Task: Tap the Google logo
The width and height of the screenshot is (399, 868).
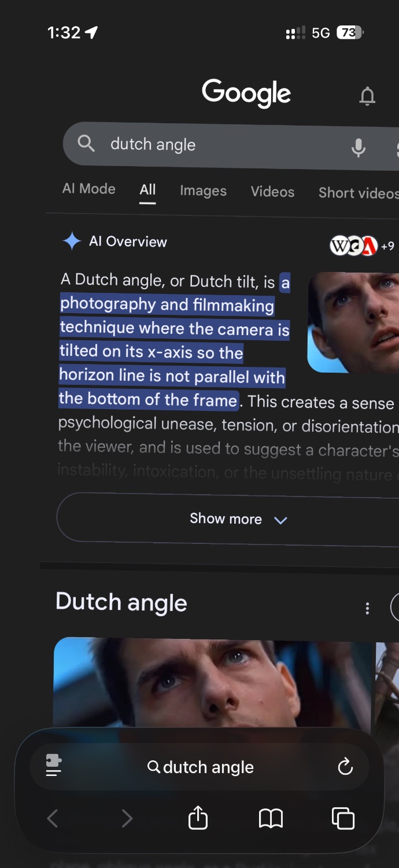Action: point(246,93)
